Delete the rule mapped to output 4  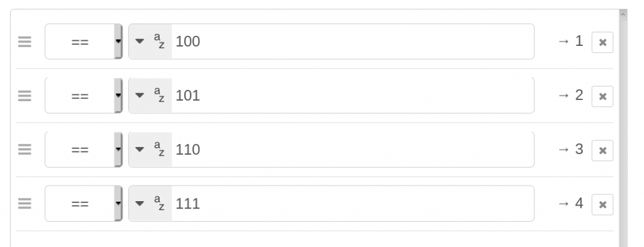click(x=602, y=205)
